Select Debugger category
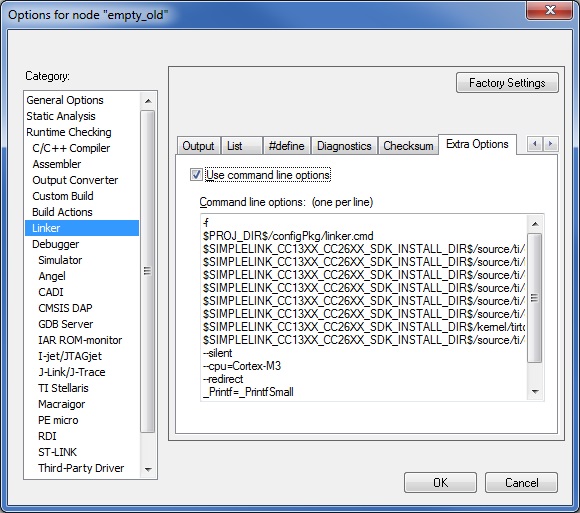The height and width of the screenshot is (513, 580). (x=55, y=244)
